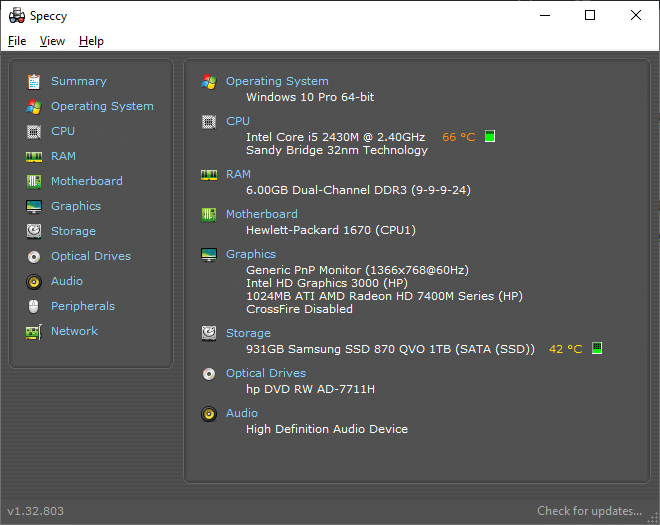Click the RAM stick icon in sidebar
The height and width of the screenshot is (525, 660).
(x=34, y=156)
